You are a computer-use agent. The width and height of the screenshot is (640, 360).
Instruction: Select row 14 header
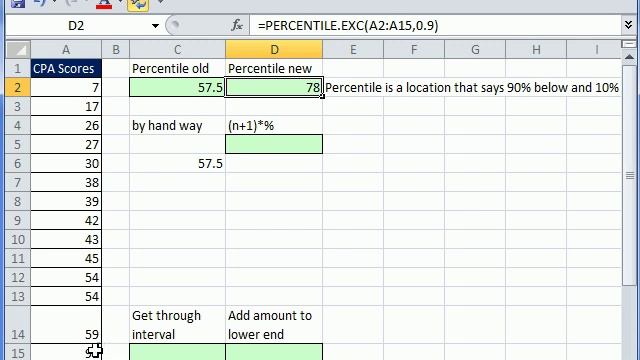18,325
